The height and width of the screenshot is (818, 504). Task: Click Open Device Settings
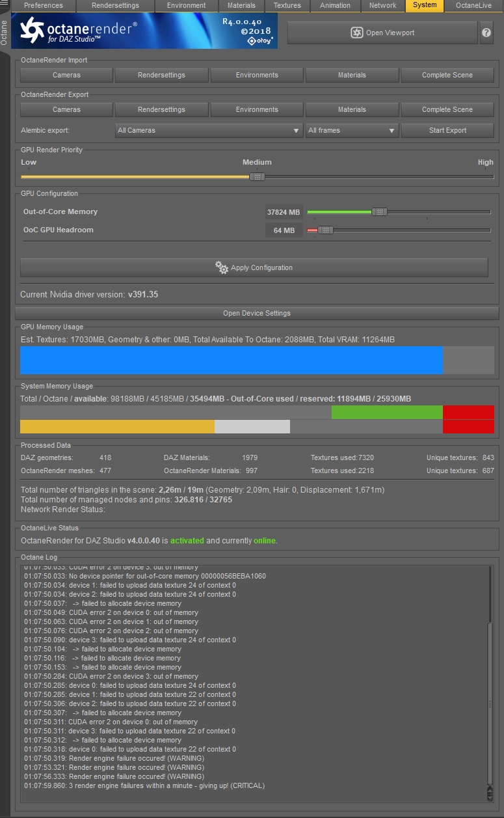click(x=256, y=313)
